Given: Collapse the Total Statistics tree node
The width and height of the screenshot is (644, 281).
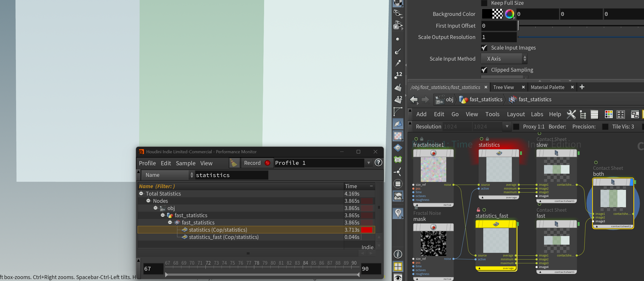Looking at the screenshot, I should click(141, 193).
